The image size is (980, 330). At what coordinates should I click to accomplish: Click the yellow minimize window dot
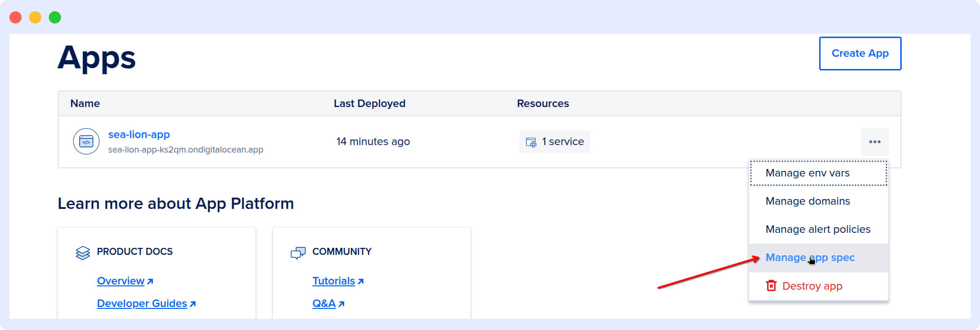click(x=35, y=17)
